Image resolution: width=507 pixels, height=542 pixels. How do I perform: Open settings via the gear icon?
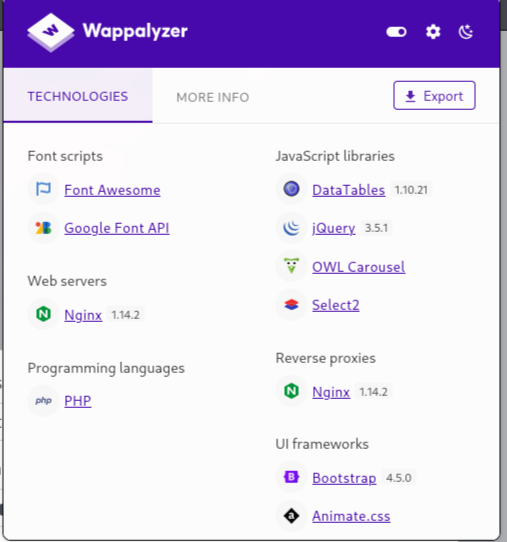(433, 32)
